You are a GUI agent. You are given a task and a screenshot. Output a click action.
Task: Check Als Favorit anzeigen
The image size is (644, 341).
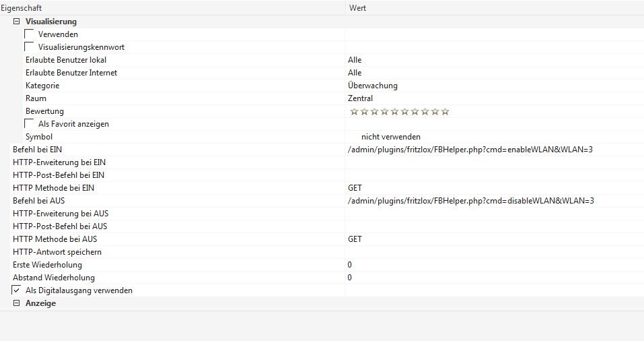tap(30, 124)
